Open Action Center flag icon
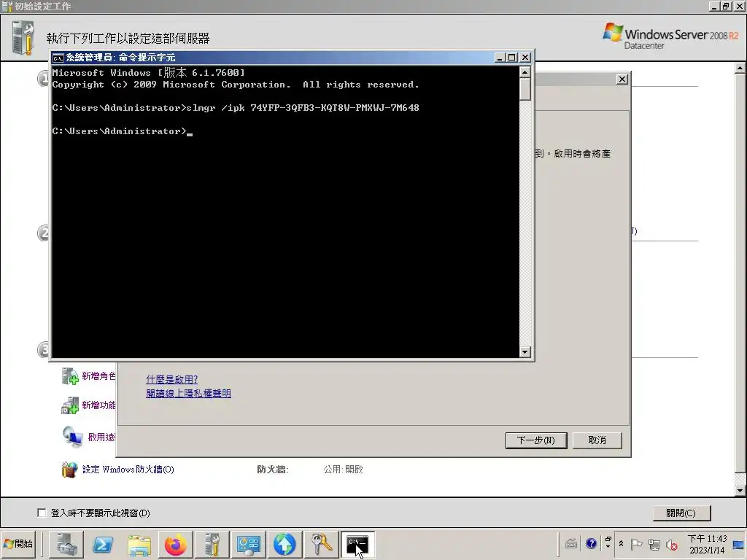The height and width of the screenshot is (560, 747). (636, 544)
